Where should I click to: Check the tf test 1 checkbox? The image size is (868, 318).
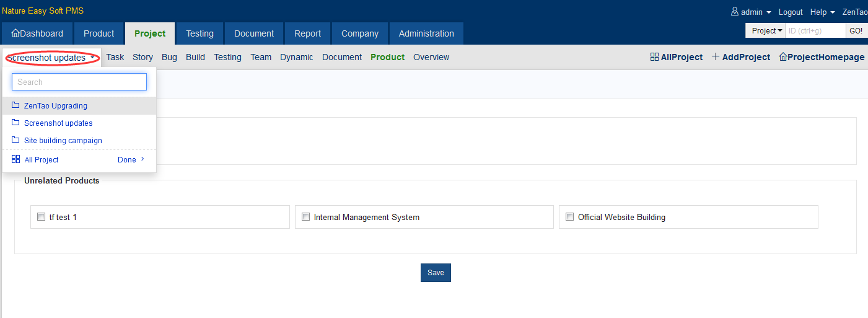pos(42,217)
